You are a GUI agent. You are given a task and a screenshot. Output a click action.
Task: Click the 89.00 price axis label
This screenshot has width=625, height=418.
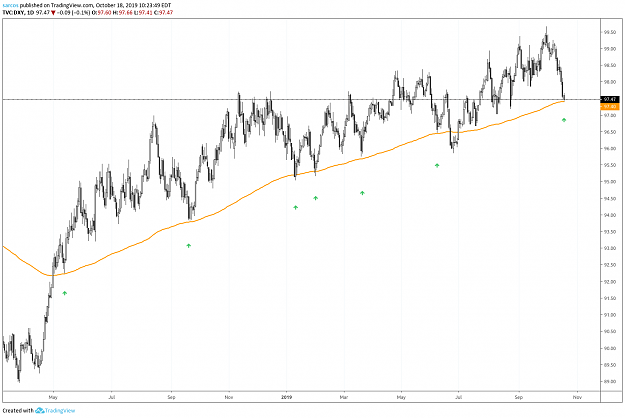point(609,381)
